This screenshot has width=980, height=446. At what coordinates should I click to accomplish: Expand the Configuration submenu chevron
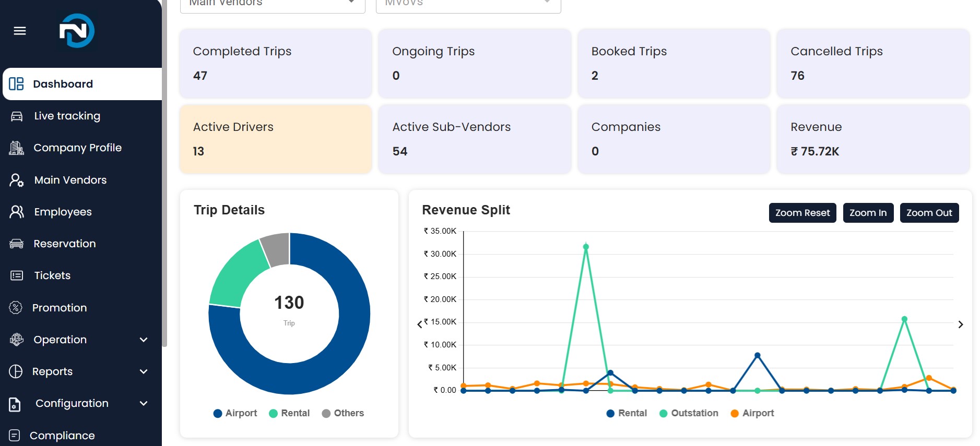coord(144,403)
